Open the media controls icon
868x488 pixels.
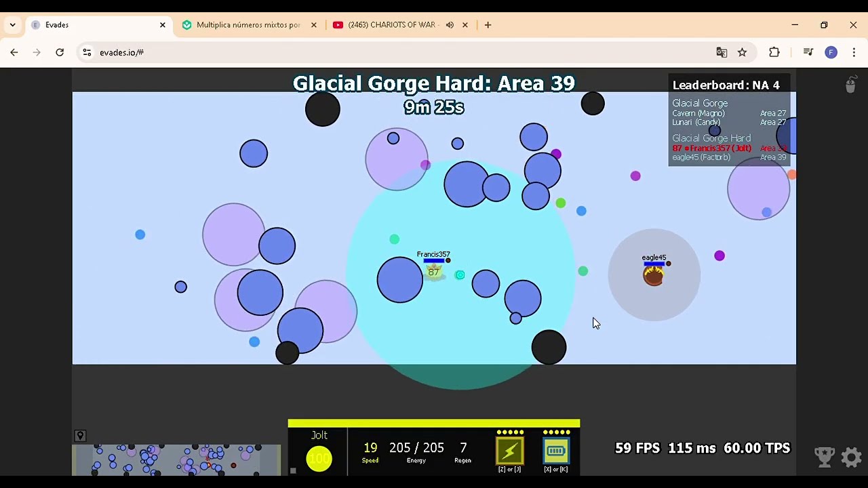tap(808, 52)
